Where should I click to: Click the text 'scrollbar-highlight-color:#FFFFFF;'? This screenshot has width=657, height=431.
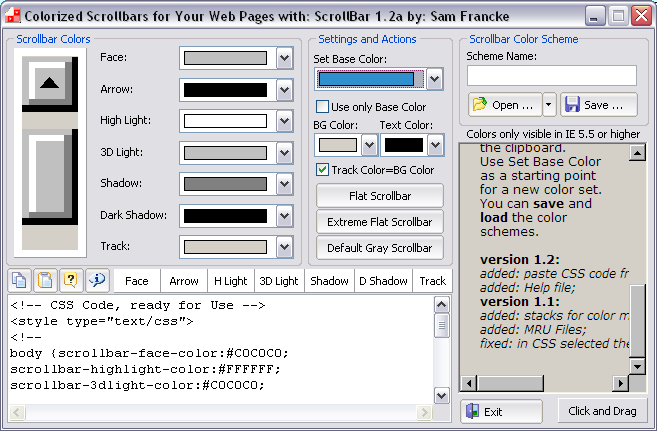pos(145,369)
